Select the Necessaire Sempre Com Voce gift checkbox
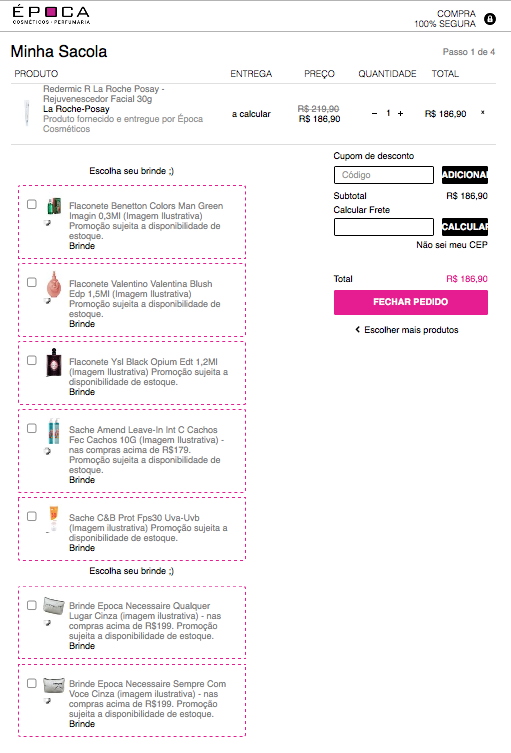 (x=32, y=683)
